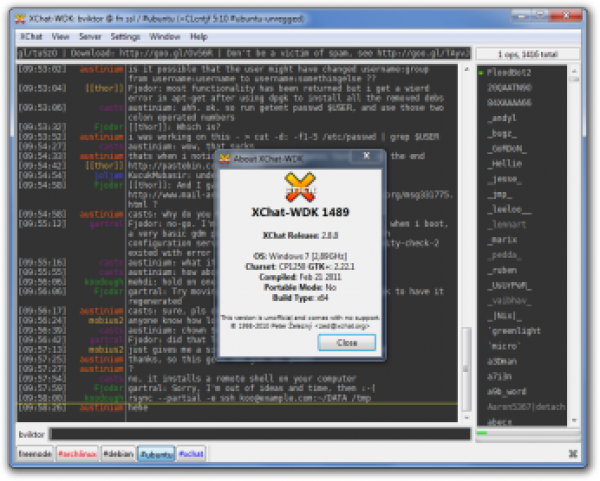The width and height of the screenshot is (600, 481).
Task: Open the Window menu
Action: (165, 37)
